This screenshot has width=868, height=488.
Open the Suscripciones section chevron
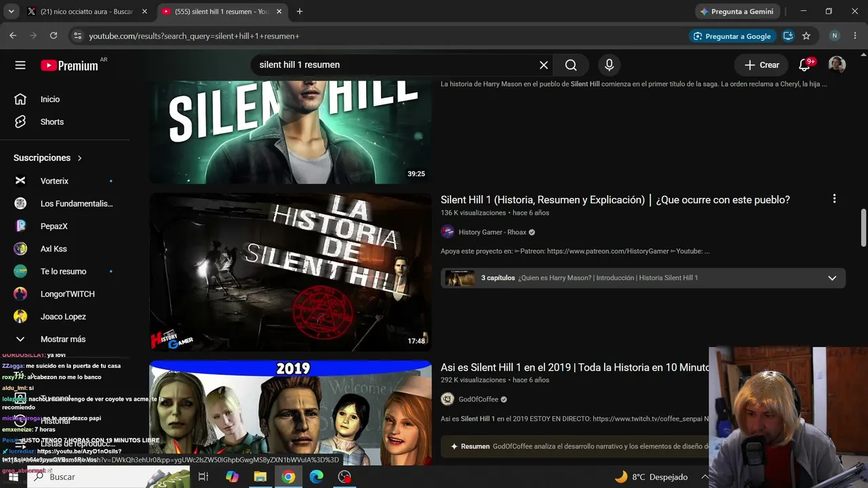coord(79,158)
